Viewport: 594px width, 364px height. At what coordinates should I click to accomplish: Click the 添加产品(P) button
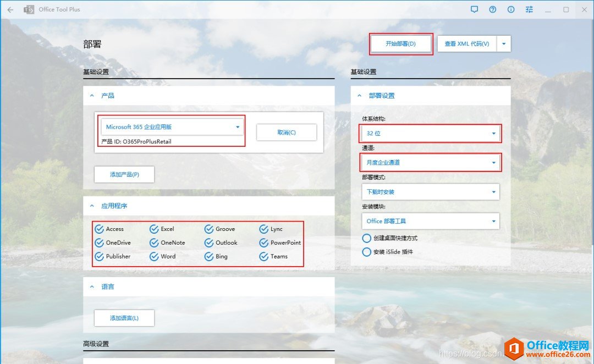pyautogui.click(x=124, y=174)
